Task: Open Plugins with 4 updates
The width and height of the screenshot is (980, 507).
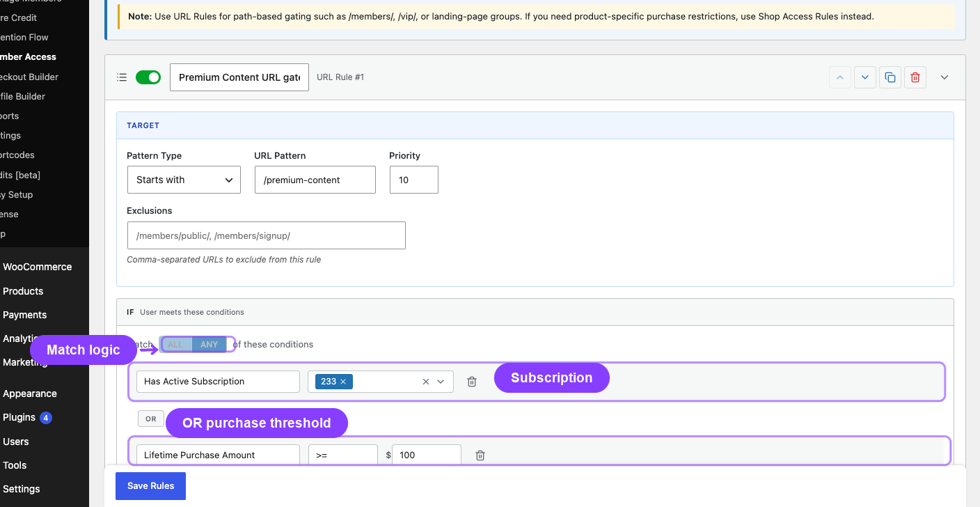Action: (27, 418)
